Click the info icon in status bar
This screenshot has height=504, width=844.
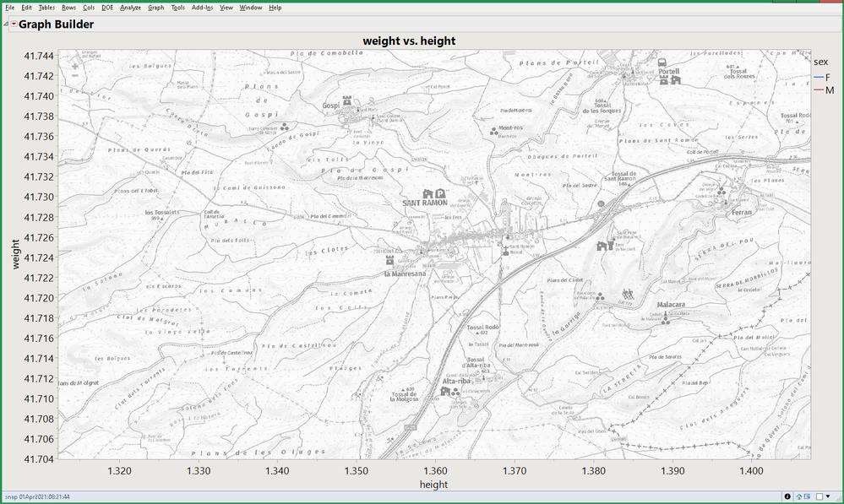point(787,497)
